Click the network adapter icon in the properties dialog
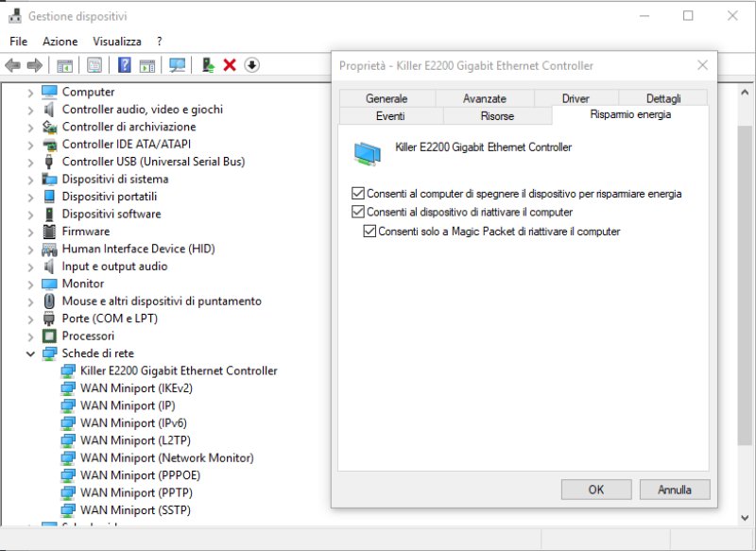Screen dimensions: 756x551 pyautogui.click(x=368, y=154)
